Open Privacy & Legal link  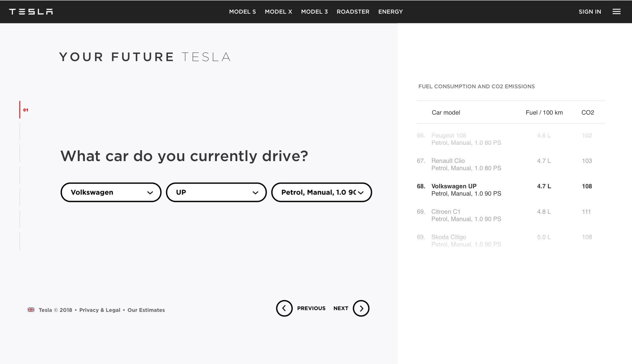coord(100,310)
